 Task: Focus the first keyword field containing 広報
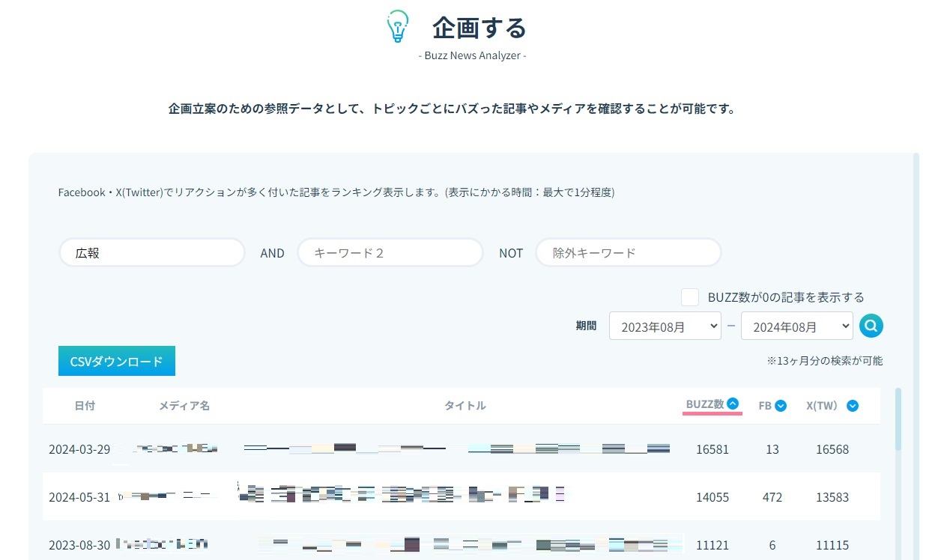point(152,253)
